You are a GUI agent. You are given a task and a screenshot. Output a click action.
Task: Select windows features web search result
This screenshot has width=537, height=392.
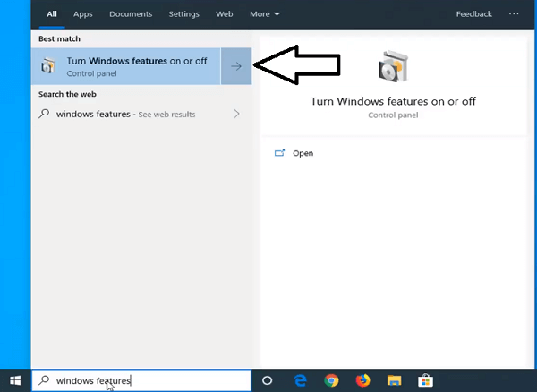[x=141, y=114]
